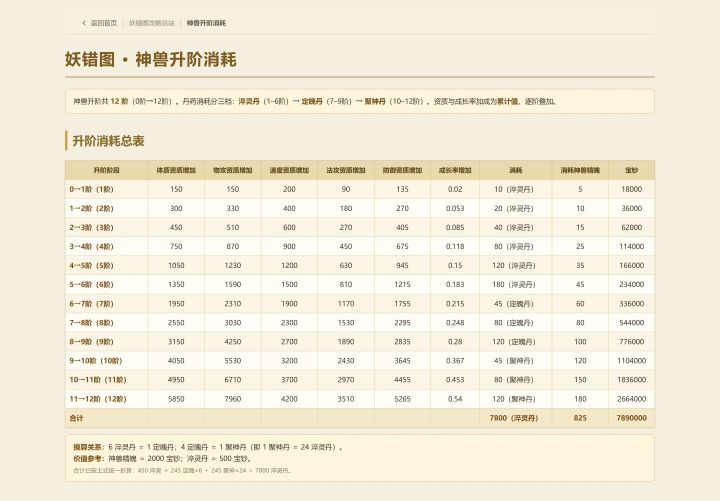Image resolution: width=720 pixels, height=501 pixels.
Task: Click the 升阶消耗总表 section heading
Action: 108,141
